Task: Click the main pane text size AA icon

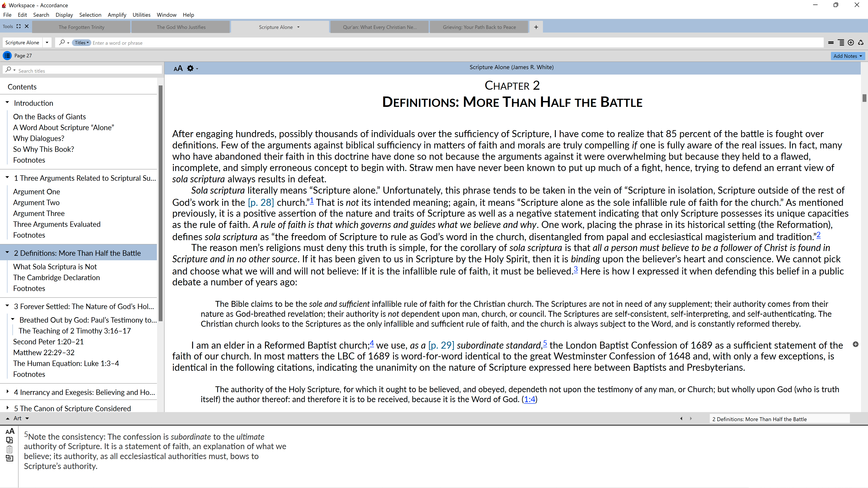Action: [x=178, y=68]
